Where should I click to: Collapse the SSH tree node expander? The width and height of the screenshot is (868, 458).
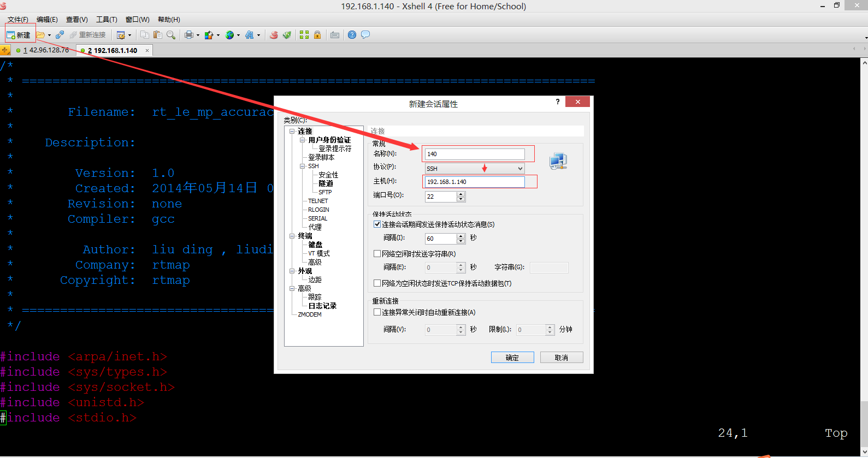coord(303,166)
